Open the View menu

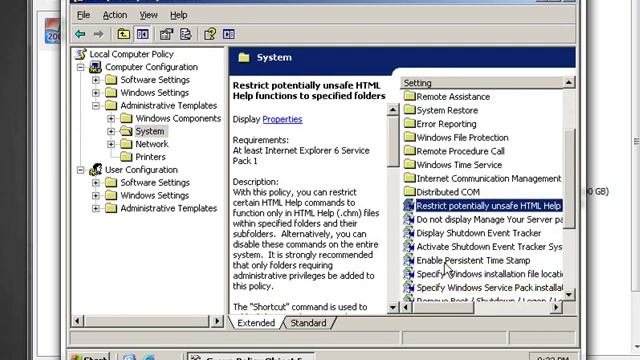point(148,15)
